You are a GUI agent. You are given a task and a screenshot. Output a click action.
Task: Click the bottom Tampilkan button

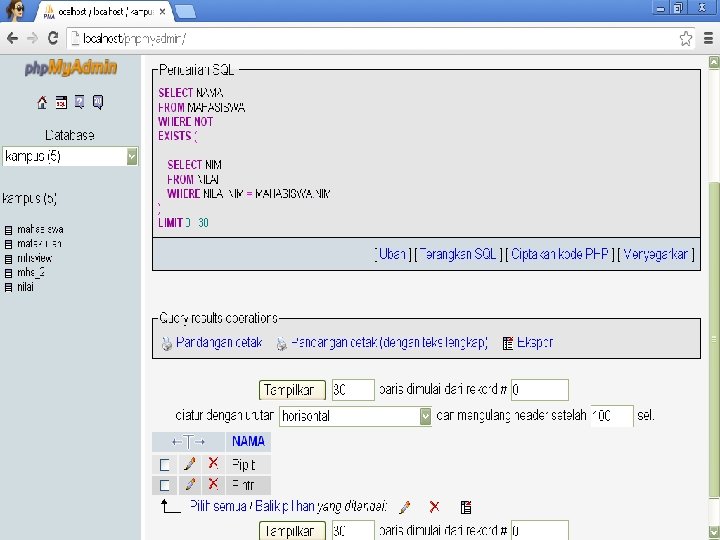click(x=292, y=531)
